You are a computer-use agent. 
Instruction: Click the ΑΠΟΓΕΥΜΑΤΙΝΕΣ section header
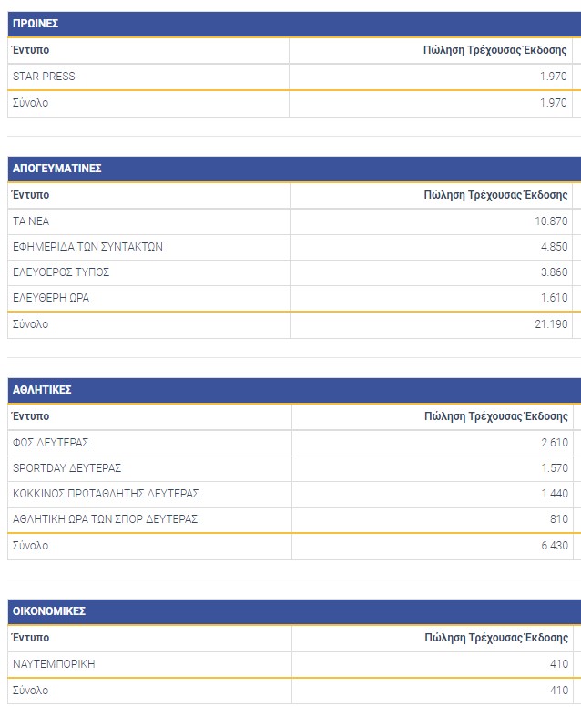[x=56, y=169]
